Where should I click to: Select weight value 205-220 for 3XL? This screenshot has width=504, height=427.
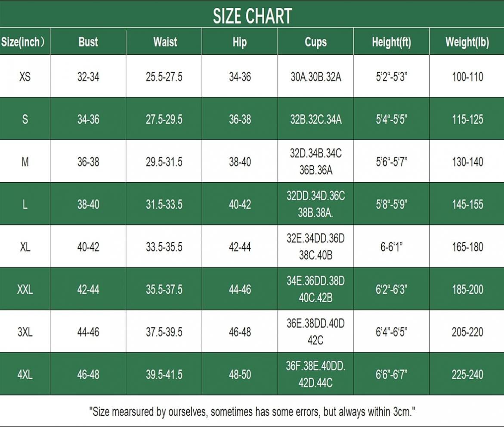[467, 332]
